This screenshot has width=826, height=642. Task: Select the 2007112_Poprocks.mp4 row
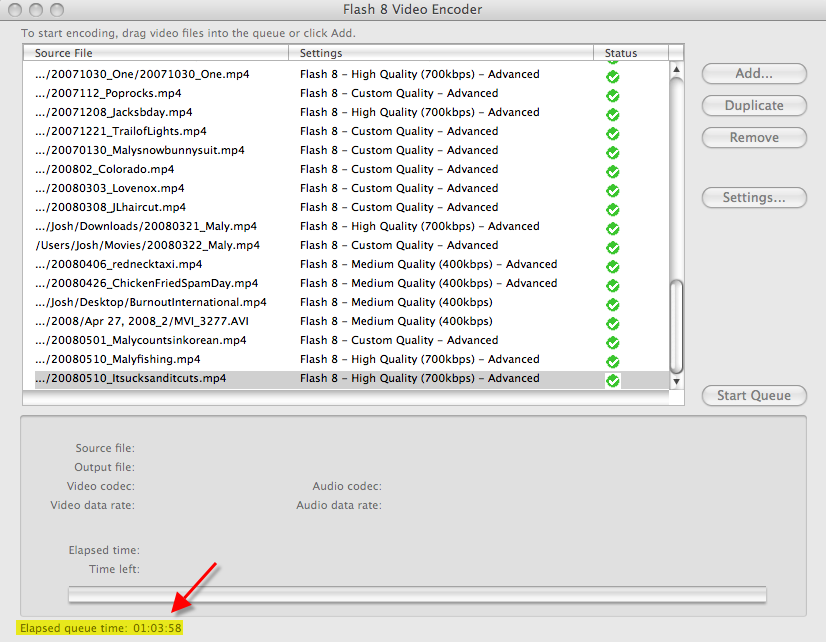pos(346,93)
